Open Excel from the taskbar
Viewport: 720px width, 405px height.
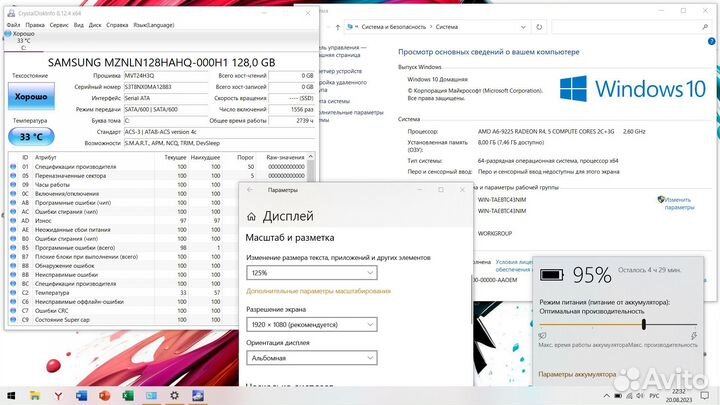point(128,395)
